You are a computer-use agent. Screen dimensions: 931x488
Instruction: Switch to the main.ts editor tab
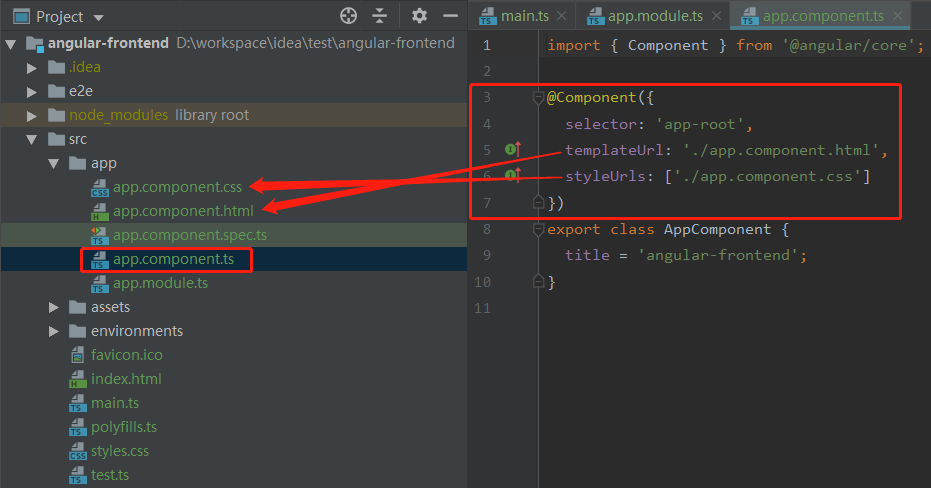point(525,16)
